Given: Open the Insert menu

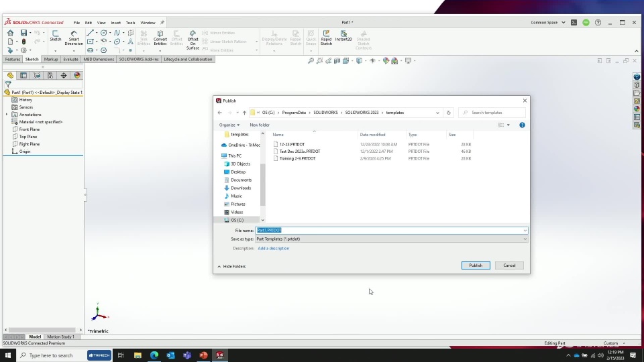Looking at the screenshot, I should pyautogui.click(x=116, y=23).
